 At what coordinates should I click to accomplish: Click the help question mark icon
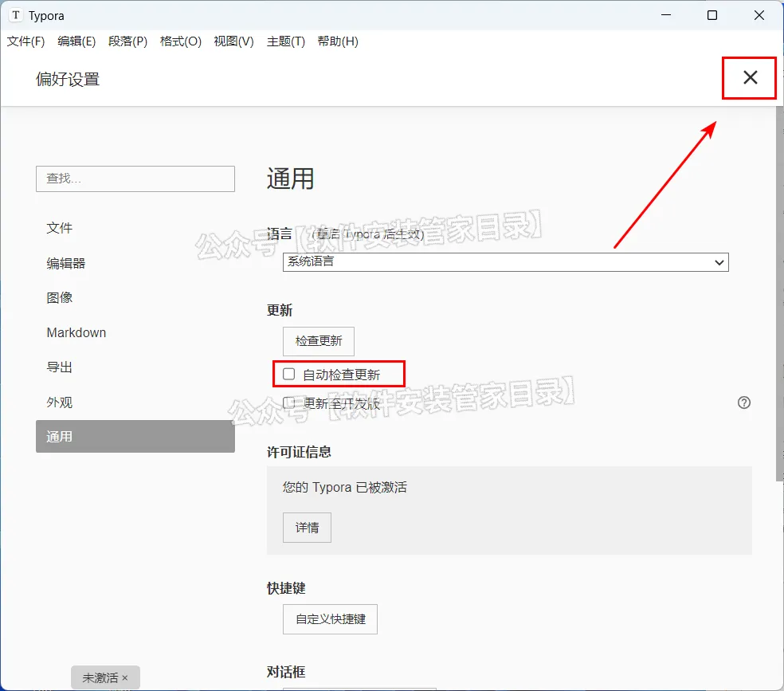coord(744,402)
